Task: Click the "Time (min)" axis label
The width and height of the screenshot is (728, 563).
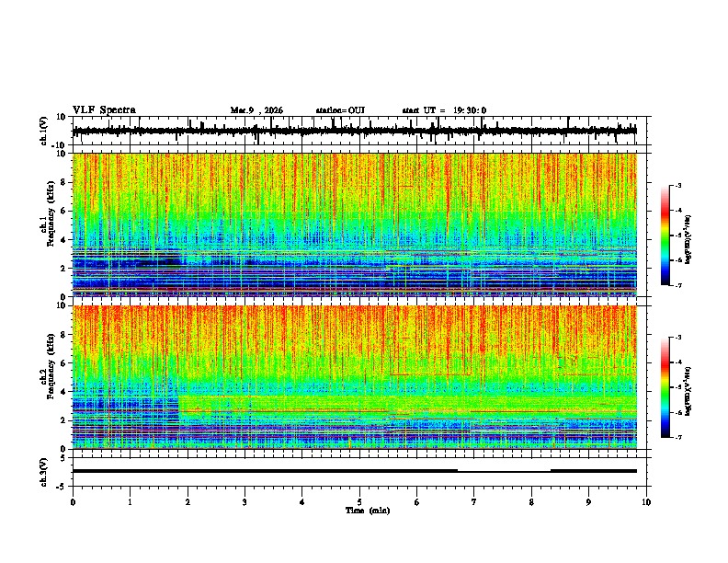Action: click(368, 511)
